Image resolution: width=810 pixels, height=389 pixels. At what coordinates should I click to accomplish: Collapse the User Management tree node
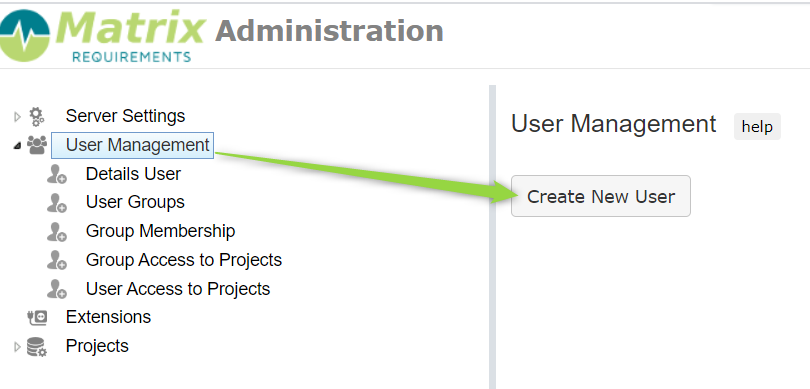click(17, 146)
